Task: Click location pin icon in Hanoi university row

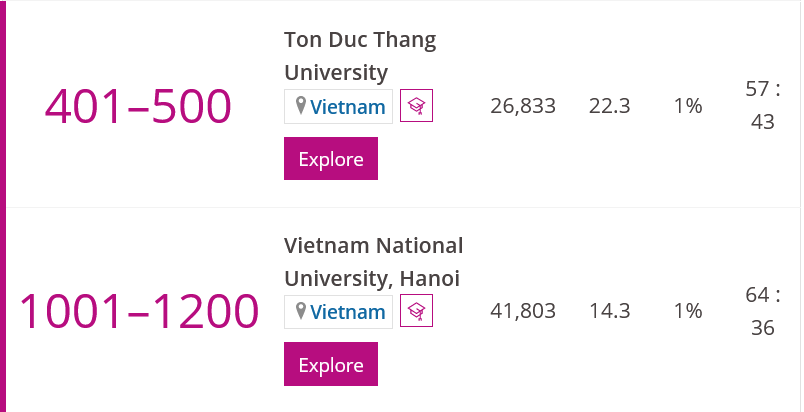Action: 300,312
